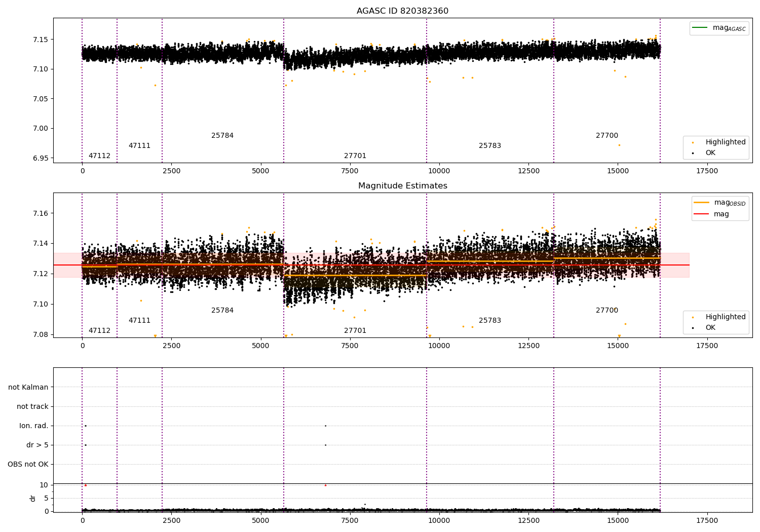Click 'OK' legend entry in Magnitude Estimates plot
The width and height of the screenshot is (760, 532).
click(704, 328)
